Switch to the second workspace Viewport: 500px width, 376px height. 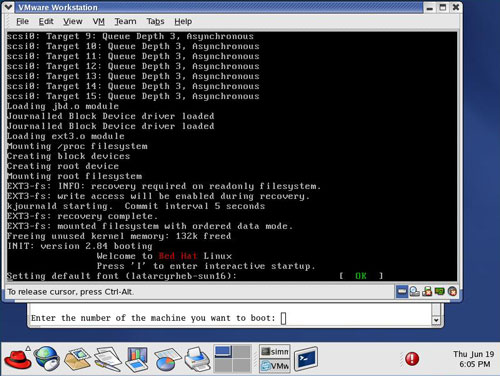(242, 352)
